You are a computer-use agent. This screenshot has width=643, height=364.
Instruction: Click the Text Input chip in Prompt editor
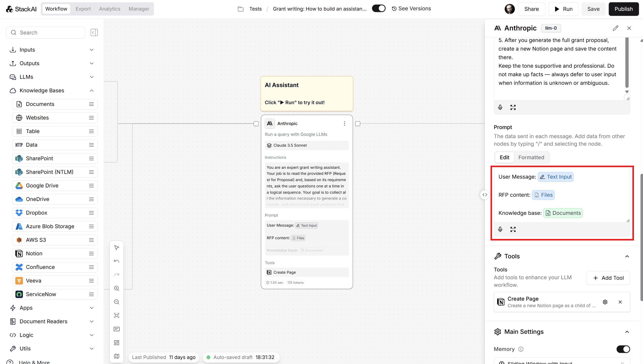(x=555, y=177)
